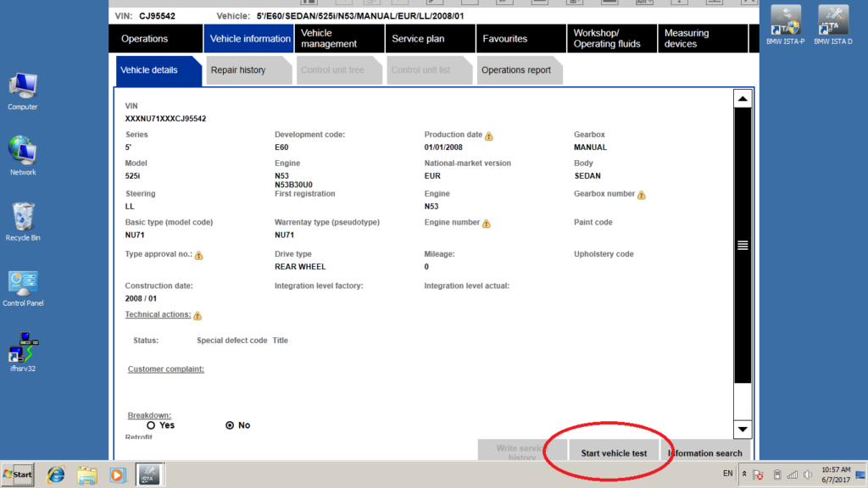Screen dimensions: 868x488
Task: Select the Yes breakdown radio button
Action: (x=151, y=425)
